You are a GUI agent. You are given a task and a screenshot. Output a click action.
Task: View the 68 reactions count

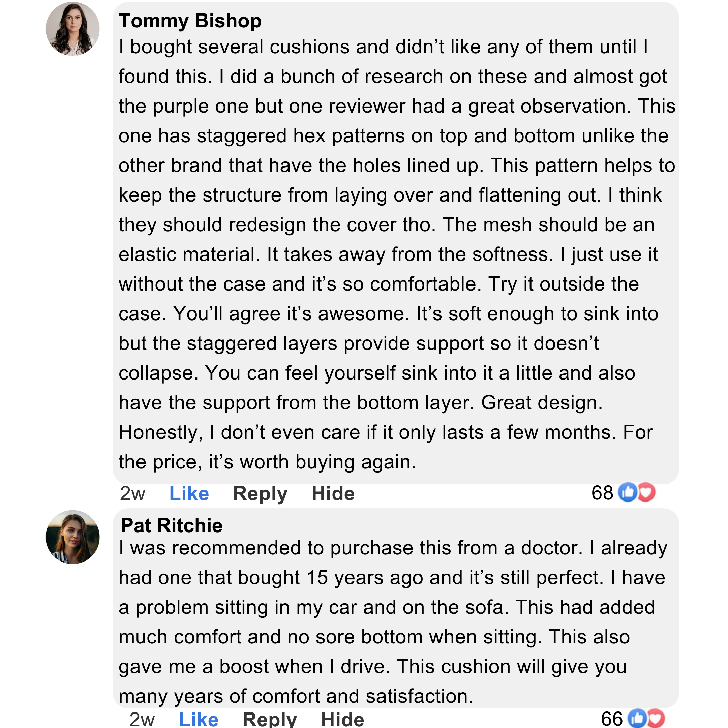click(602, 492)
